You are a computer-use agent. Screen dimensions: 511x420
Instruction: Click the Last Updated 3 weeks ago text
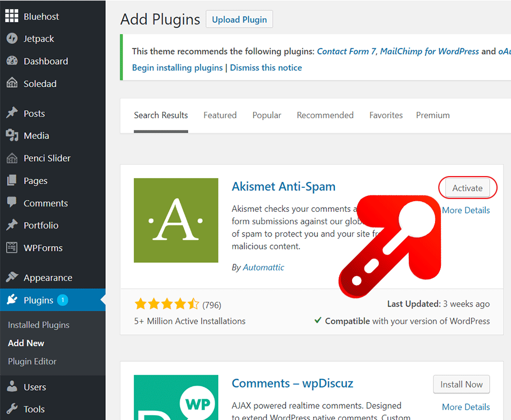[438, 304]
